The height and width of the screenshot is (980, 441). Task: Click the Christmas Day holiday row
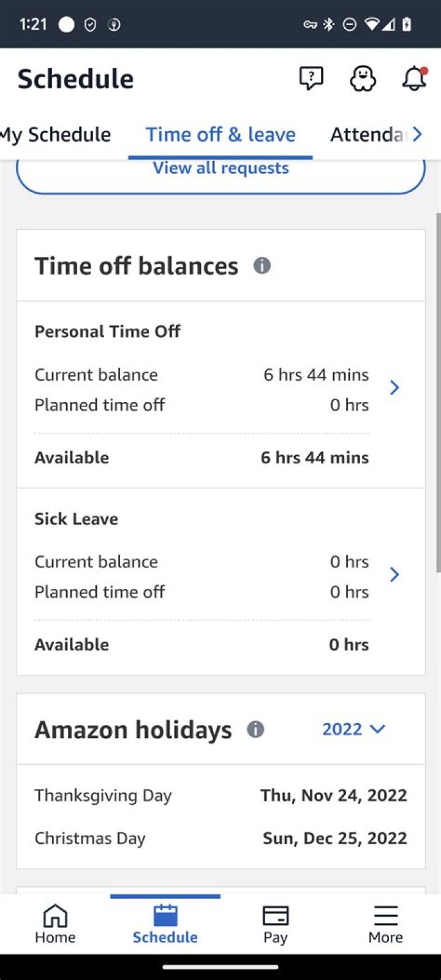coord(221,838)
